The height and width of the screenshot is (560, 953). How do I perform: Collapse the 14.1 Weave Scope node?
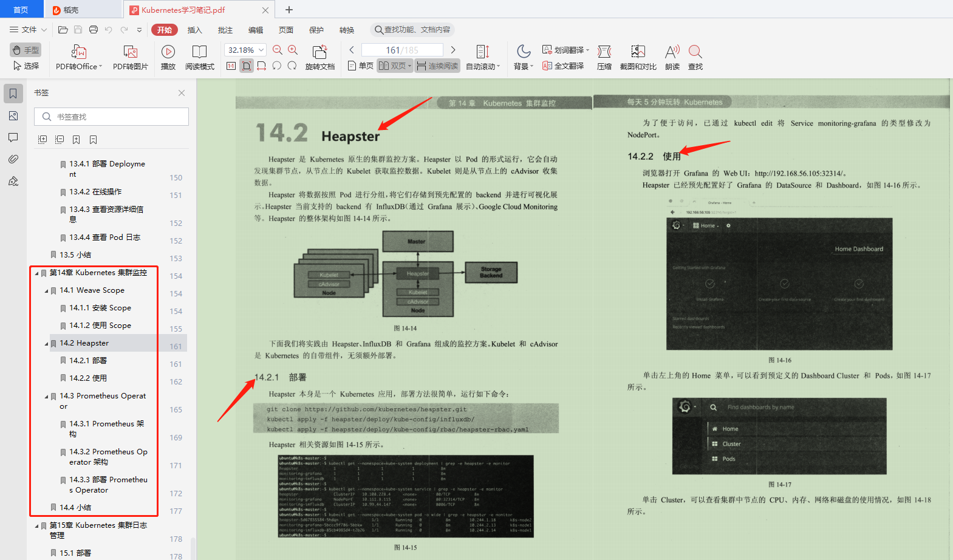(x=47, y=291)
